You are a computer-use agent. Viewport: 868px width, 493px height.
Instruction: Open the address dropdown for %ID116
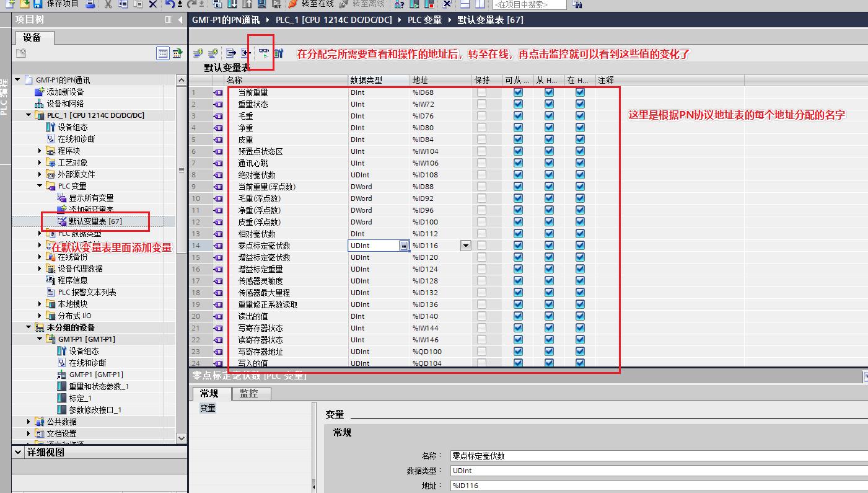click(x=465, y=246)
